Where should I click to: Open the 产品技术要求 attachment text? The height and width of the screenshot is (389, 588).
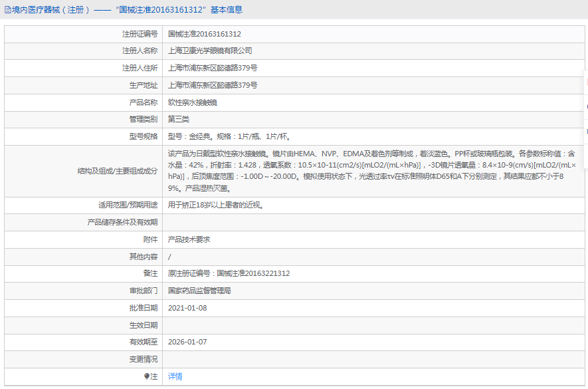click(x=189, y=239)
